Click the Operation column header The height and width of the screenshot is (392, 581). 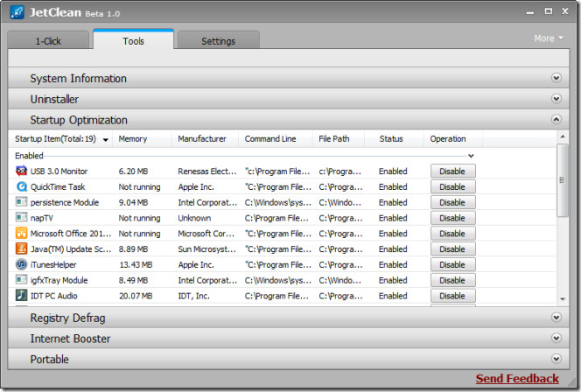[453, 139]
